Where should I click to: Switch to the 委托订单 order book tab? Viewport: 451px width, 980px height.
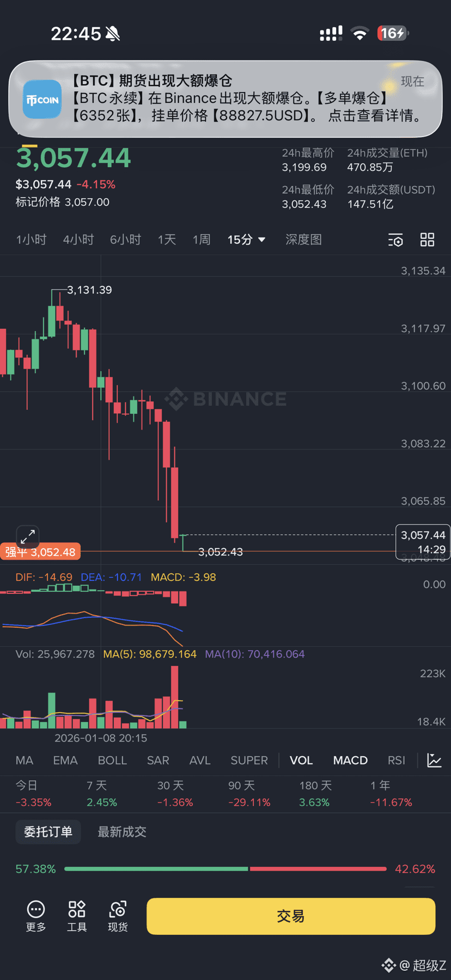(x=48, y=832)
